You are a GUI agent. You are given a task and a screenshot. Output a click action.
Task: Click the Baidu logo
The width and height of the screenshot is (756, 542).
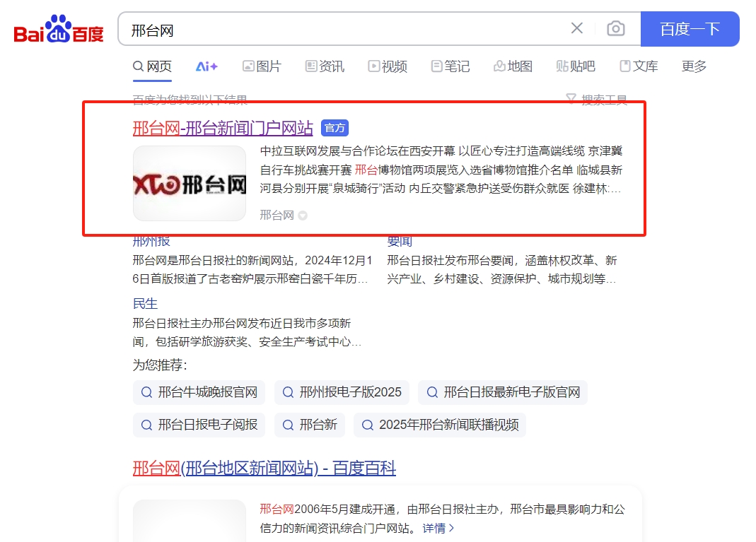(x=58, y=29)
